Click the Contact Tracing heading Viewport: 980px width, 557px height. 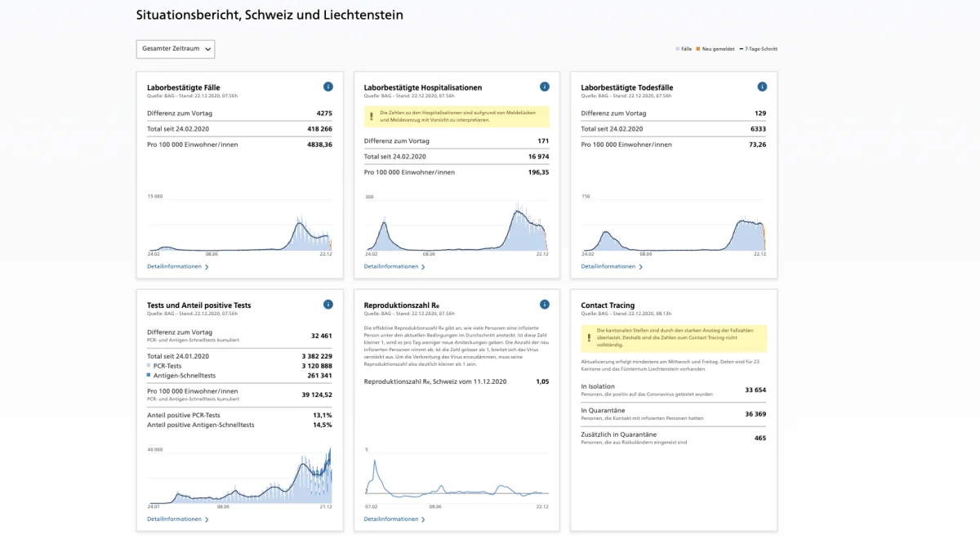coord(608,305)
